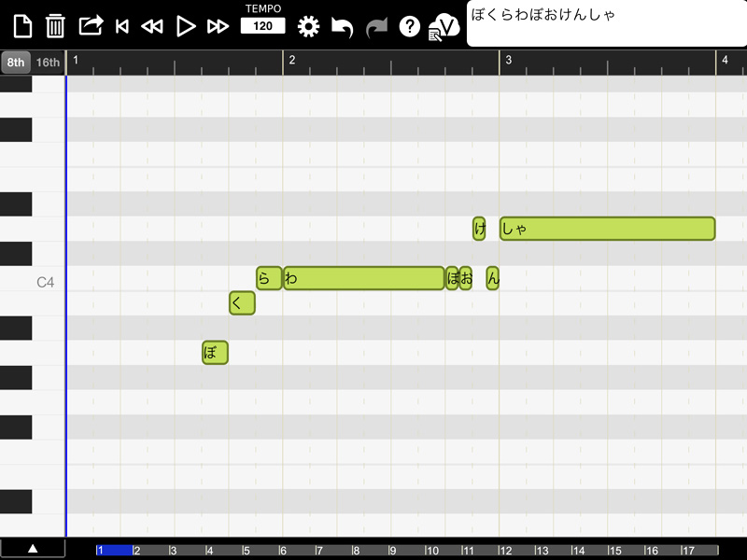Delete notes using the trash icon
Viewport: 747px width, 560px height.
(58, 26)
